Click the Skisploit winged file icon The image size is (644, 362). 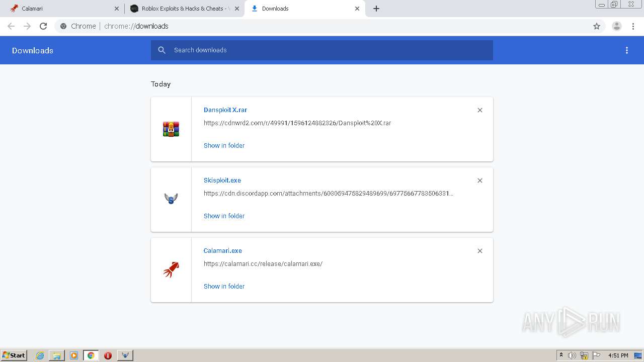pyautogui.click(x=171, y=199)
